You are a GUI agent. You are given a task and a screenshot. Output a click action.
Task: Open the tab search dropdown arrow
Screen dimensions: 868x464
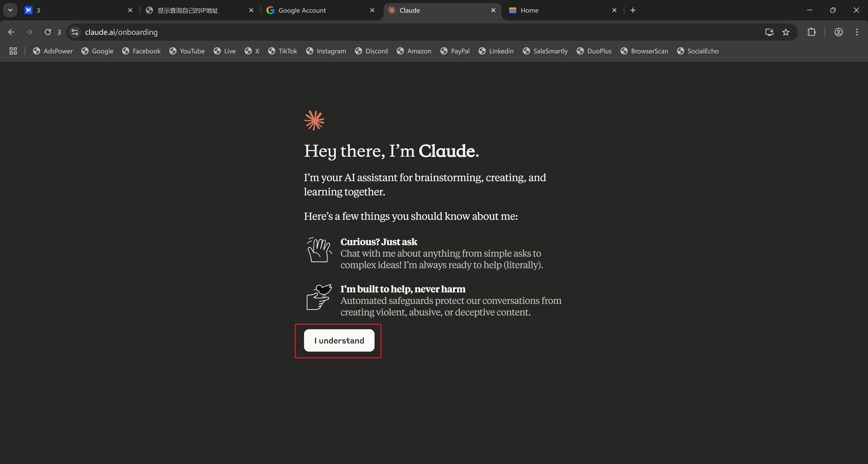pyautogui.click(x=10, y=10)
